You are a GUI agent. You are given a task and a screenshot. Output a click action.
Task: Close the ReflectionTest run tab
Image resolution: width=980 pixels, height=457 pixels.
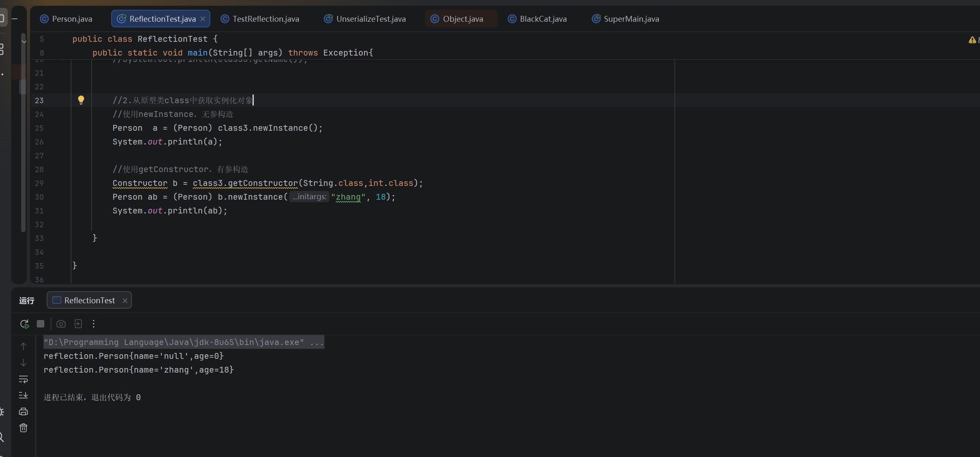coord(125,300)
